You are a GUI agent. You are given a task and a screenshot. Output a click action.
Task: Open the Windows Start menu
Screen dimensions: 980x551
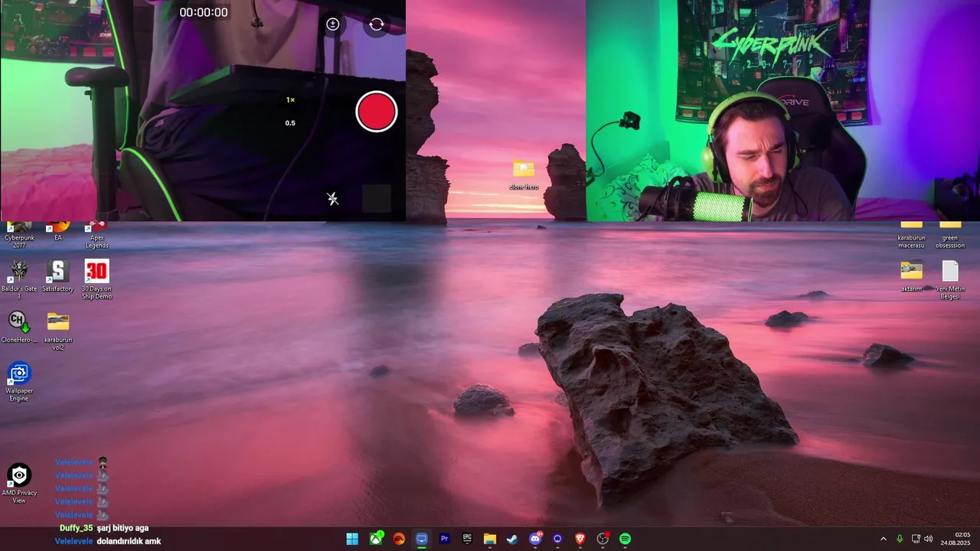click(352, 539)
